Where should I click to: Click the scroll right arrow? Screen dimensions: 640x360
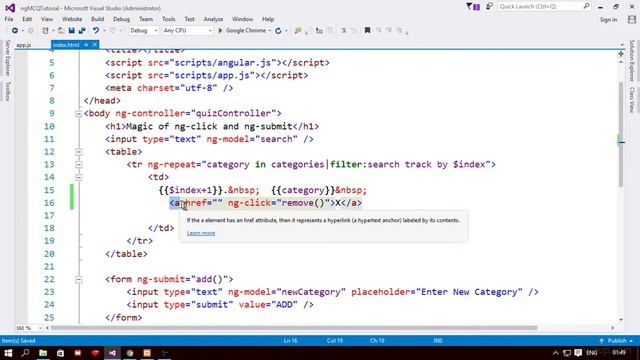[x=613, y=328]
